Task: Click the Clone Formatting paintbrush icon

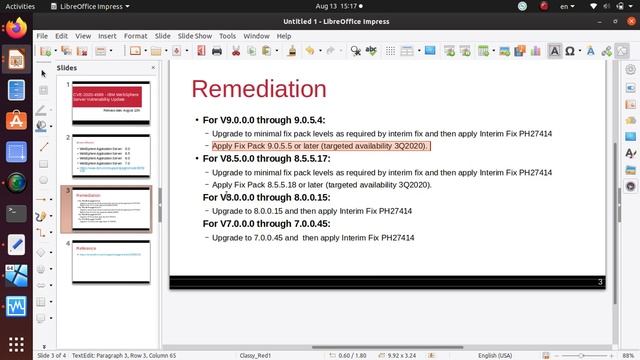Action: [292, 51]
